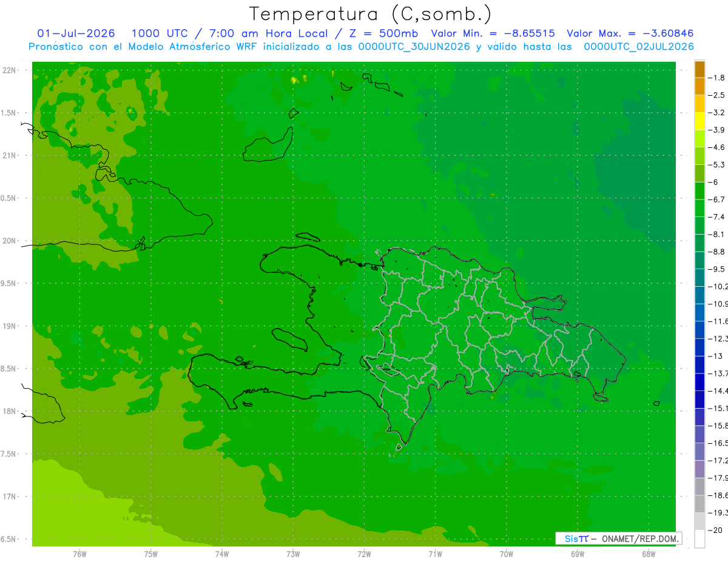Click the dark orange swatch above -1.8

[699, 69]
